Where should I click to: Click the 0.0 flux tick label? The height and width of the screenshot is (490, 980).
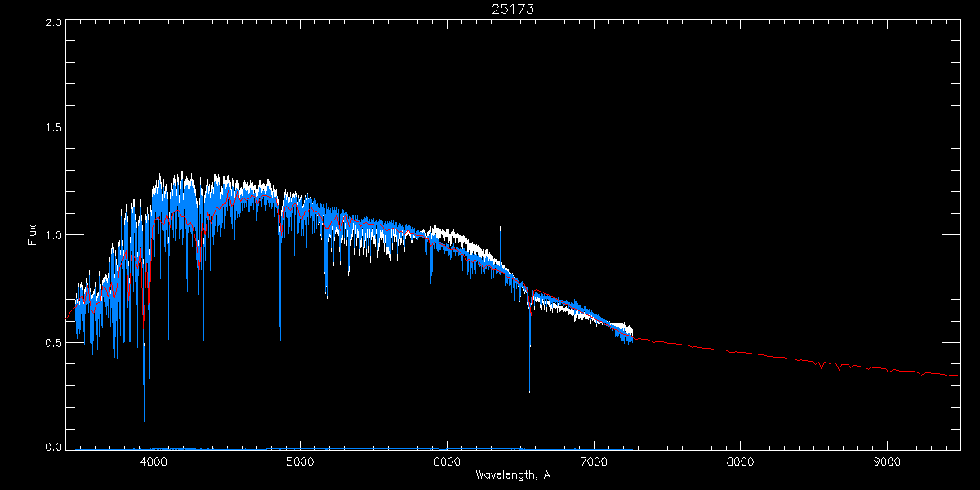point(54,447)
